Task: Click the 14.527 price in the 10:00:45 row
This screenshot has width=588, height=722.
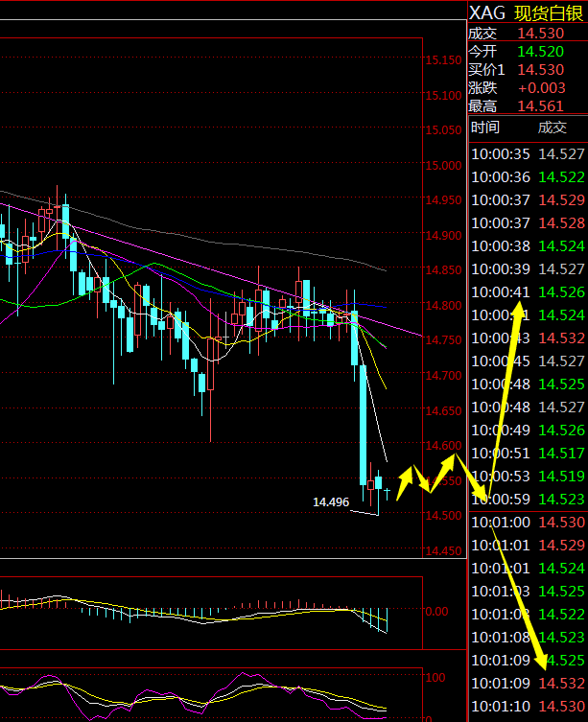Action: pos(562,361)
